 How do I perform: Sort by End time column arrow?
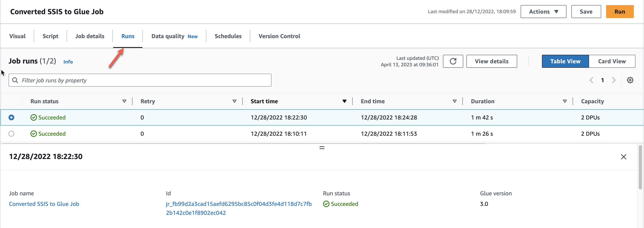455,101
